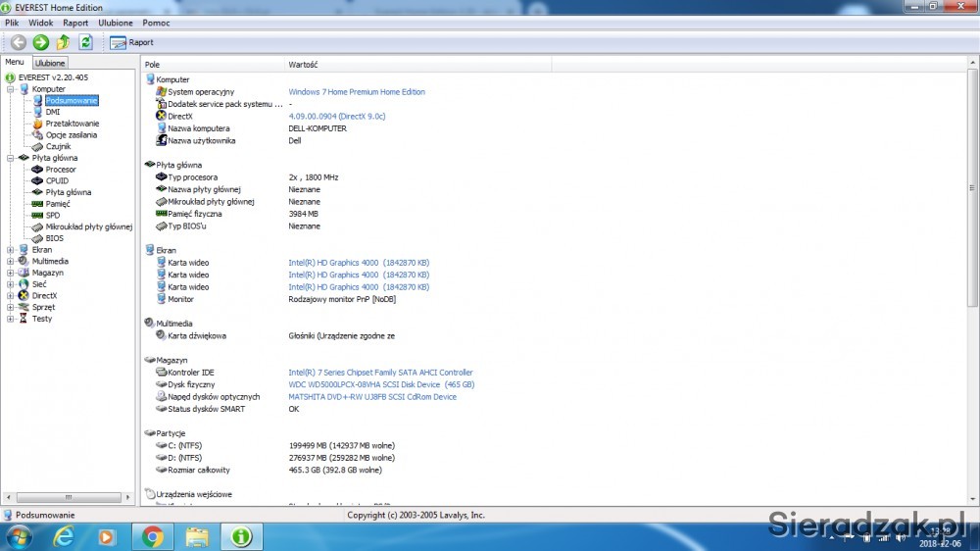This screenshot has height=551, width=980.
Task: Click the details pane scroll down arrow
Action: (x=972, y=499)
